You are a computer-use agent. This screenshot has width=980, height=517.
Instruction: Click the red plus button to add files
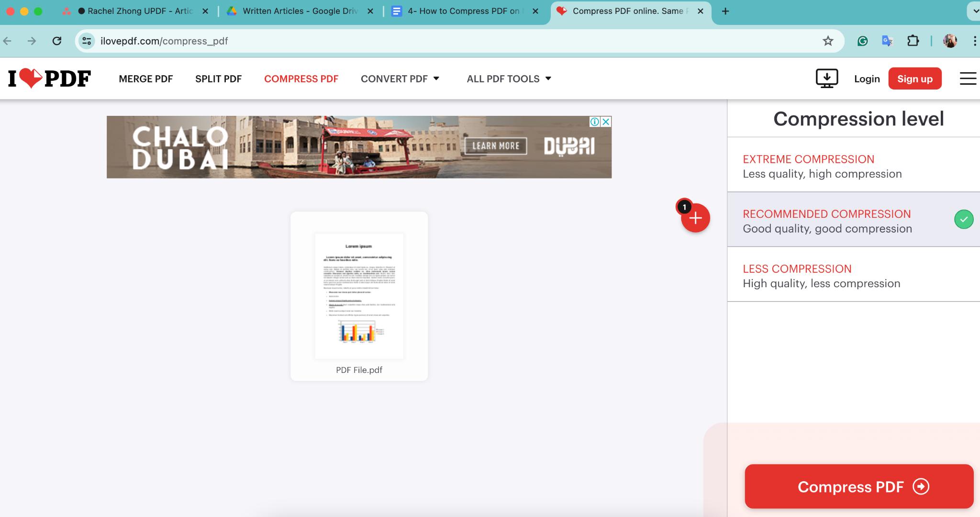695,218
